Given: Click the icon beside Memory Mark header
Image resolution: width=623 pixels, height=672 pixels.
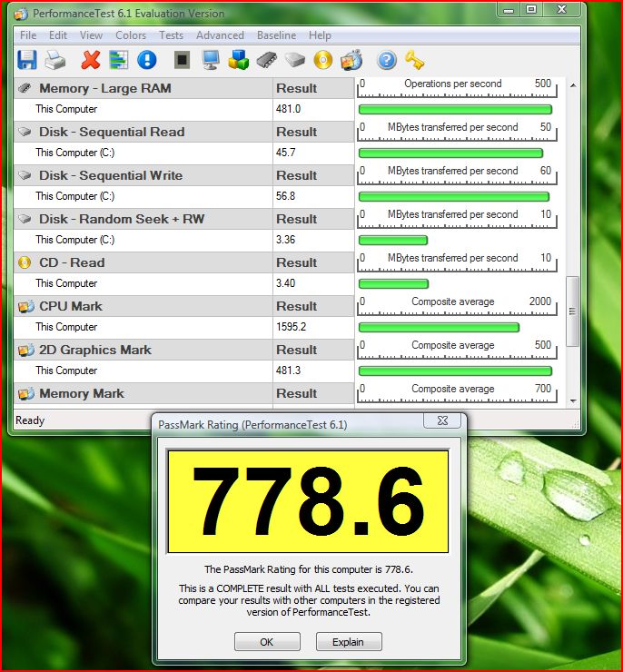Looking at the screenshot, I should [x=25, y=393].
